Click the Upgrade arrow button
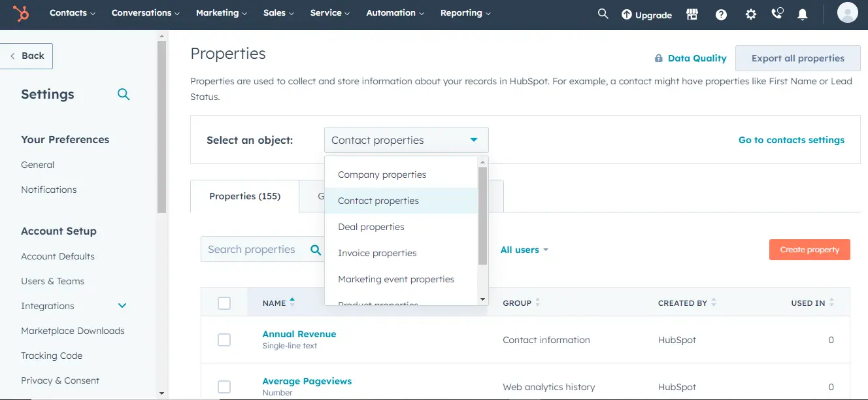 pos(646,14)
